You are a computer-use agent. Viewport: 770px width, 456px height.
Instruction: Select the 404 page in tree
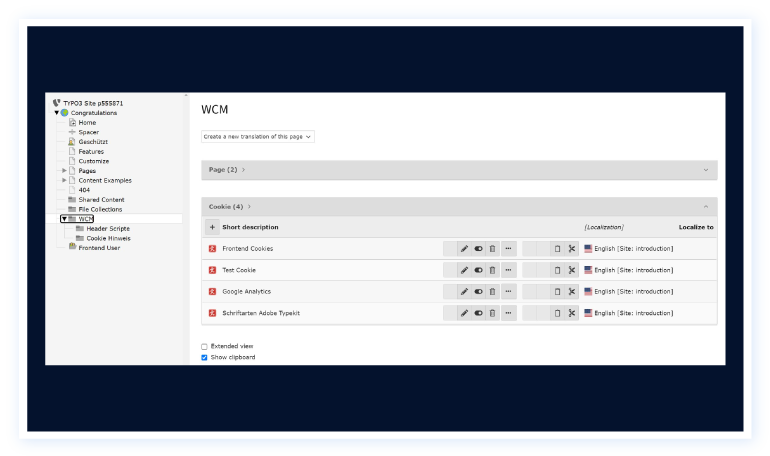(x=84, y=190)
